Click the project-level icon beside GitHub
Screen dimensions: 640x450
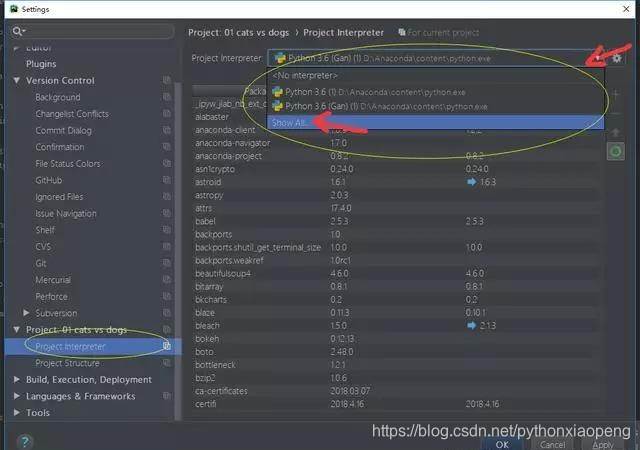pyautogui.click(x=167, y=180)
